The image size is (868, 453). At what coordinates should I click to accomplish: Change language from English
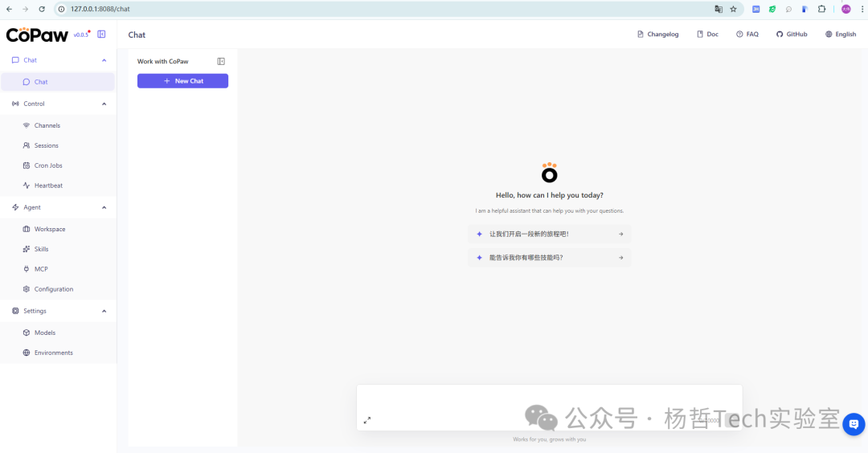(x=841, y=35)
